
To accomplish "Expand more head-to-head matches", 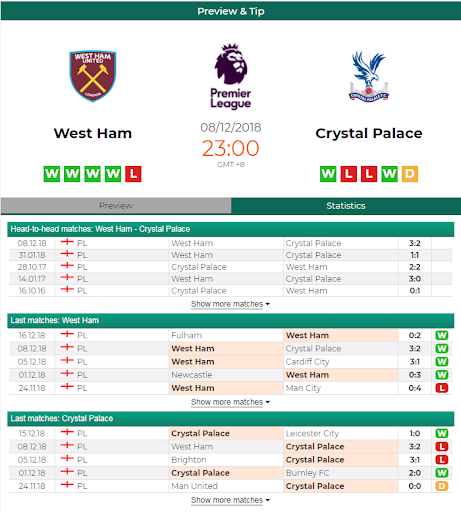I will [x=230, y=304].
